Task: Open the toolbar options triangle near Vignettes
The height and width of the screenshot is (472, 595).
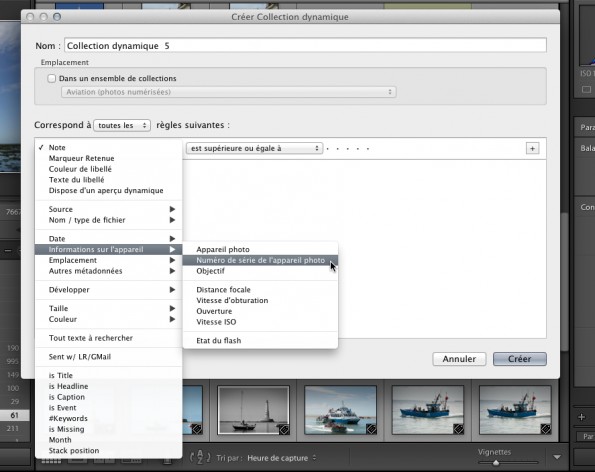Action: [x=557, y=457]
